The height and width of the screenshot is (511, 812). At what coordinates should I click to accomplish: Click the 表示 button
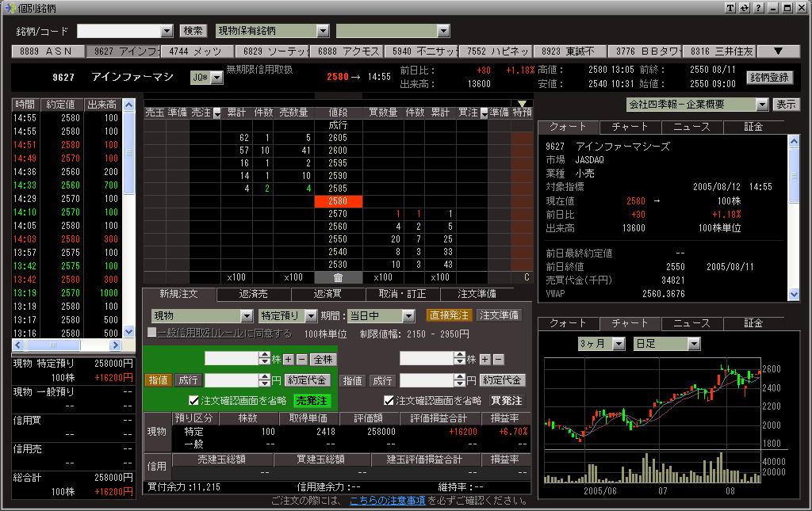(x=786, y=105)
